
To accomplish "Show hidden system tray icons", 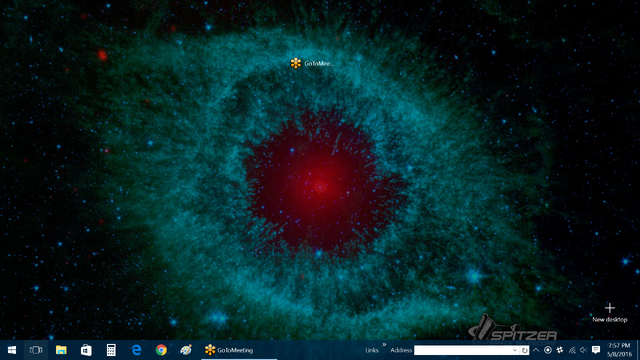I will coord(536,350).
